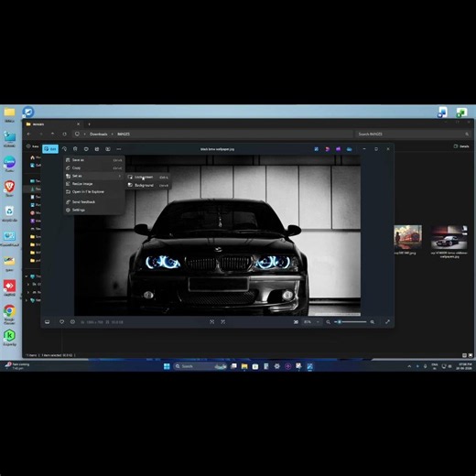The image size is (476, 476).
Task: Click the Search IMAGES input field
Action: coord(413,134)
